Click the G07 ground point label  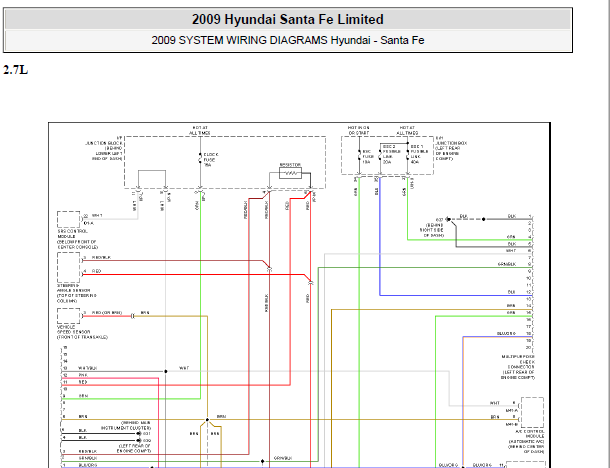440,220
